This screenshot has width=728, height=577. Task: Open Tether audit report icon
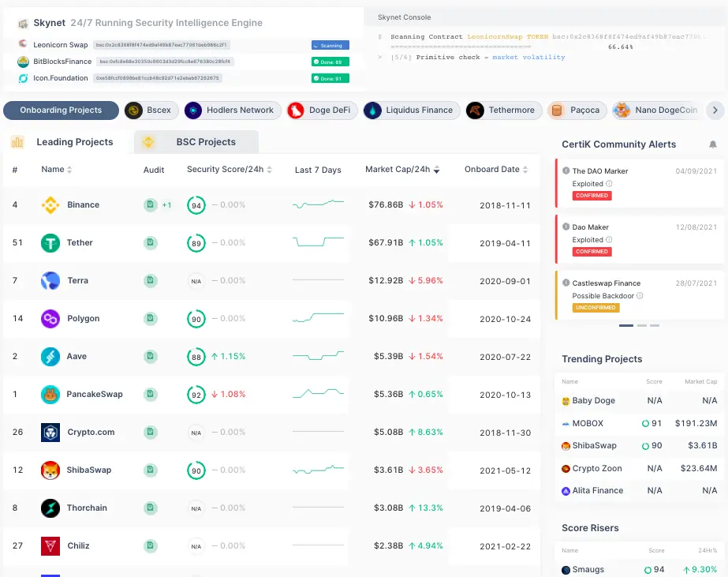pyautogui.click(x=150, y=242)
